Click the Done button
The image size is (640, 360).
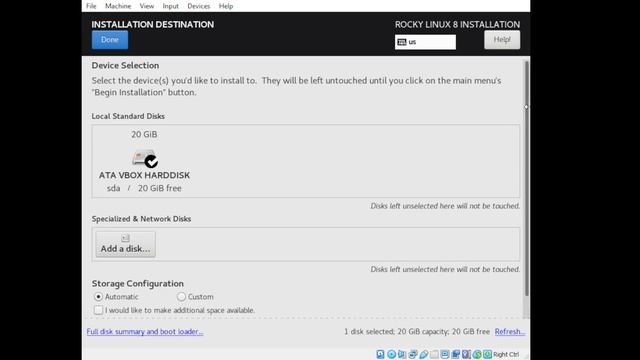(x=109, y=40)
